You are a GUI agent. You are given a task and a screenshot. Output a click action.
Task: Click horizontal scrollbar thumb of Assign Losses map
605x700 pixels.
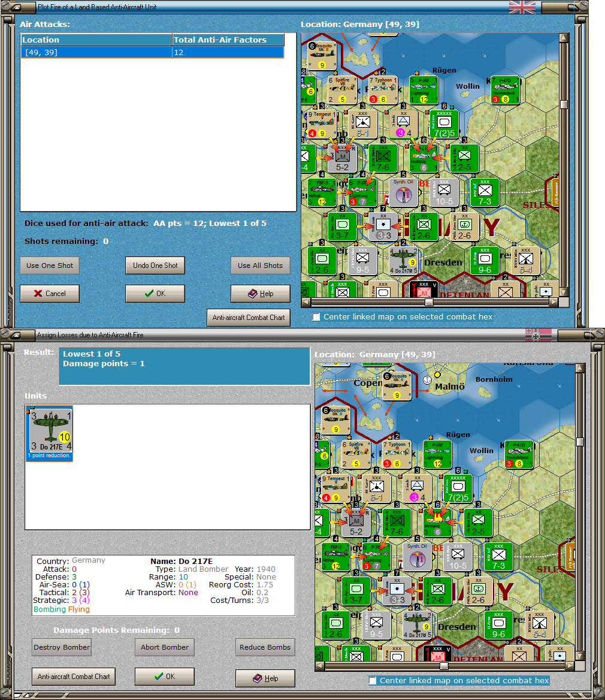coord(444,666)
